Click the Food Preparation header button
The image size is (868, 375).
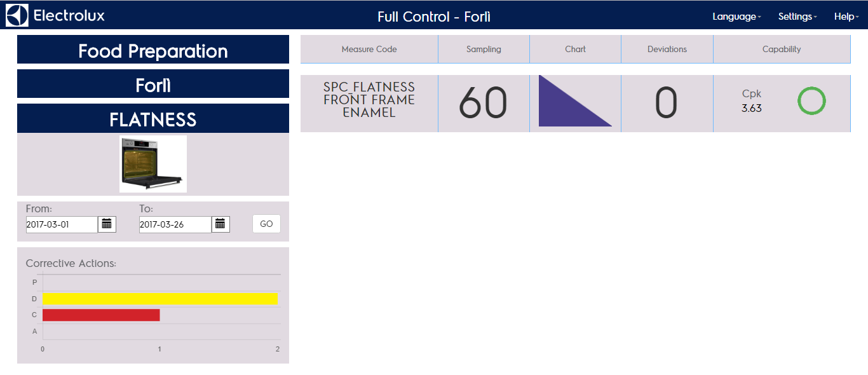tap(153, 51)
